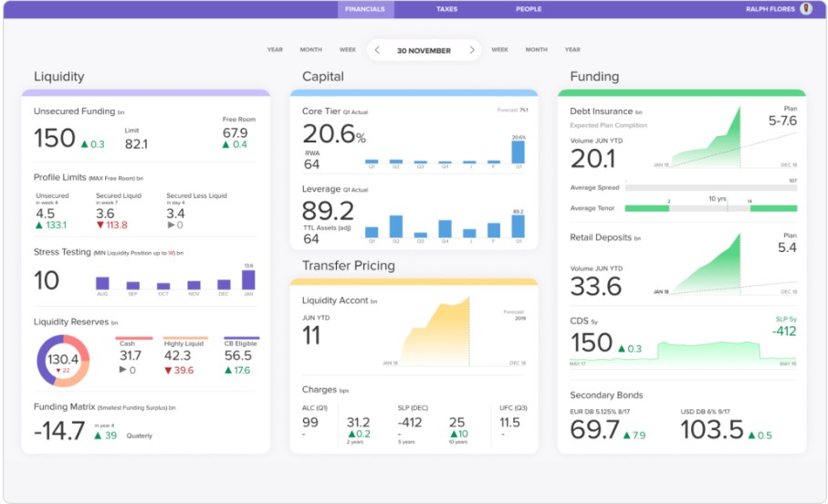The width and height of the screenshot is (828, 504).
Task: Click the CDS value 150
Action: pos(592,343)
